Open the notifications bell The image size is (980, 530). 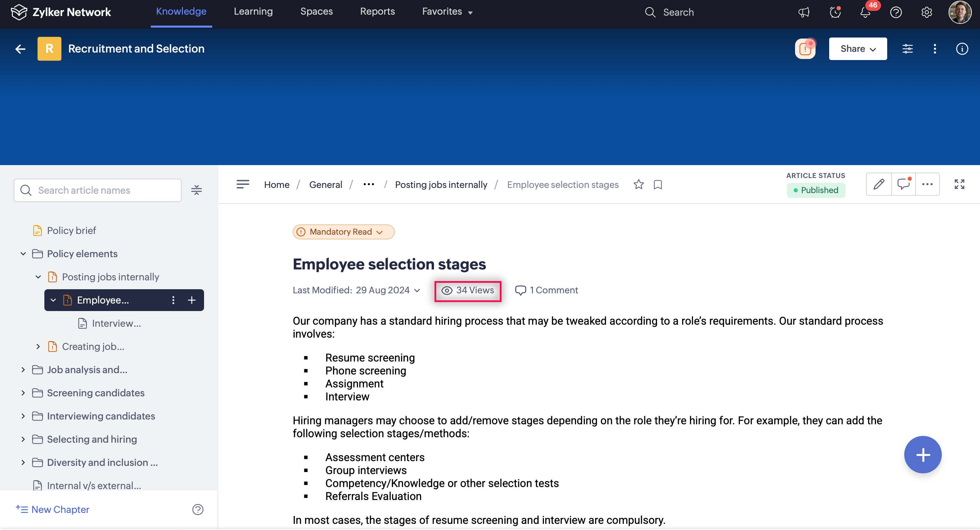point(865,13)
